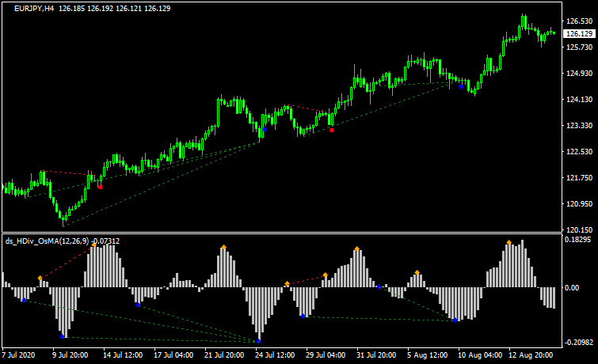598x364 pixels.
Task: Click the 21 Jul 20:00 time label
Action: click(x=223, y=356)
